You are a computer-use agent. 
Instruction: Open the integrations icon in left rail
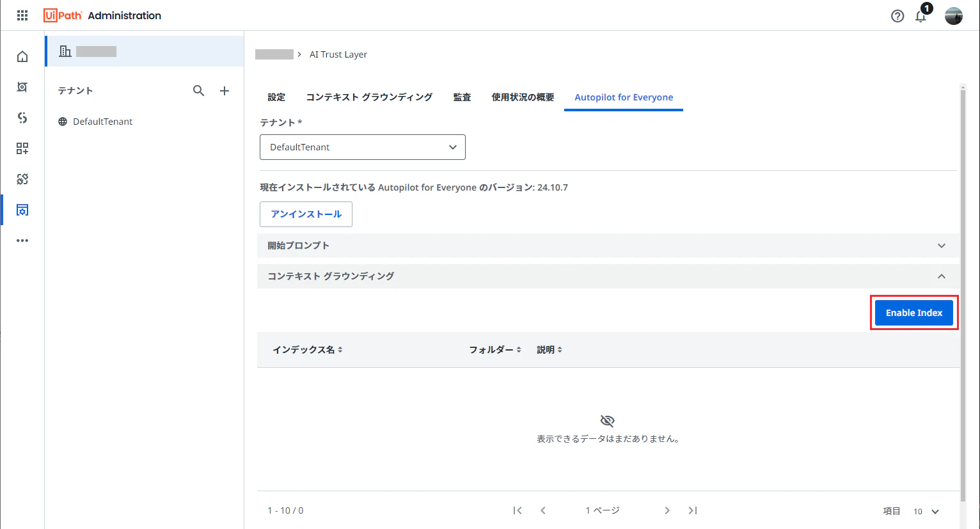tap(22, 179)
